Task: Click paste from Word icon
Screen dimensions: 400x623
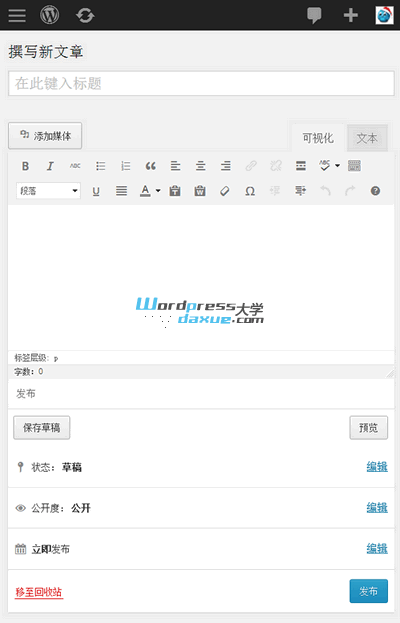Action: click(200, 191)
